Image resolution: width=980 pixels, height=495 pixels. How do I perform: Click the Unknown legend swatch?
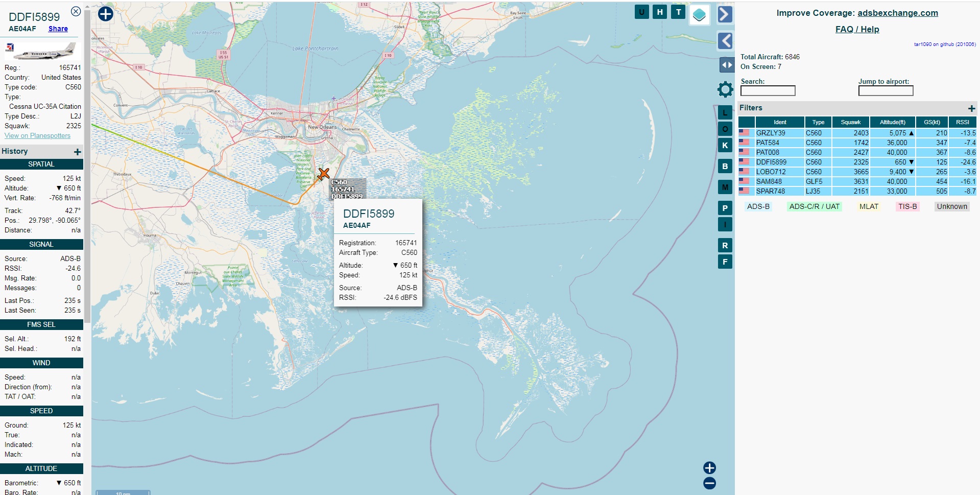point(952,206)
